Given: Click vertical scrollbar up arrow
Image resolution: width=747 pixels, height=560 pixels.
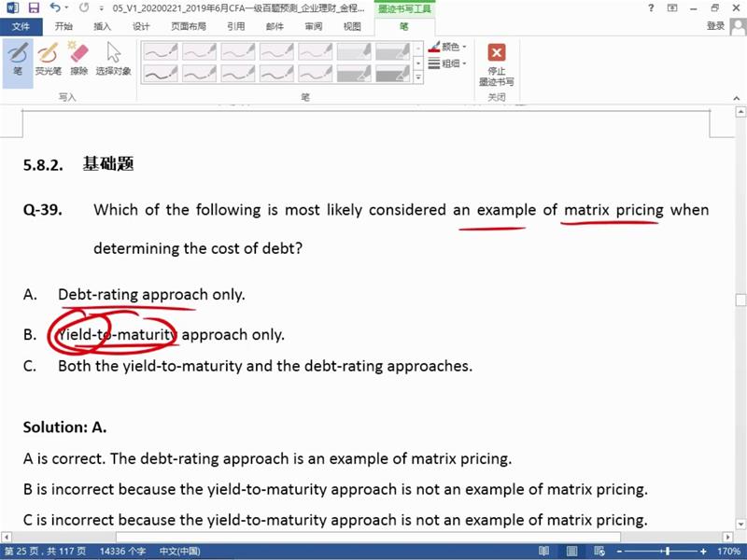Looking at the screenshot, I should pyautogui.click(x=740, y=112).
